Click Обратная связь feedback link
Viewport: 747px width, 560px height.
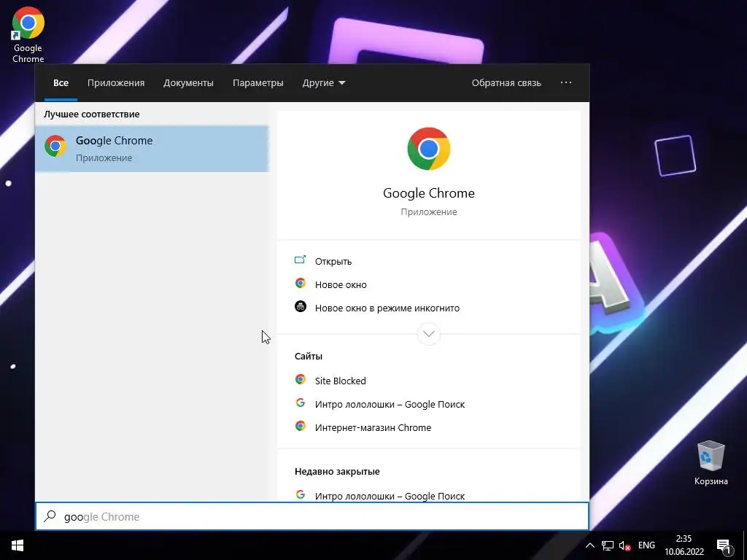506,83
